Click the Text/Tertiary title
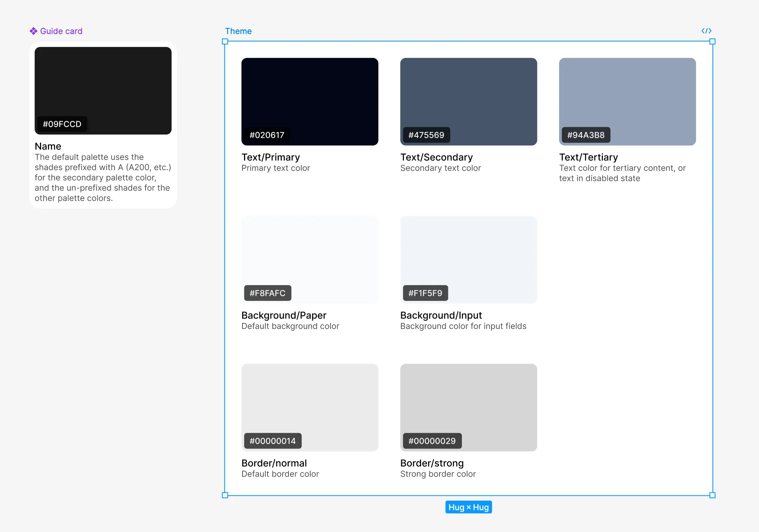The height and width of the screenshot is (532, 759). pos(588,157)
